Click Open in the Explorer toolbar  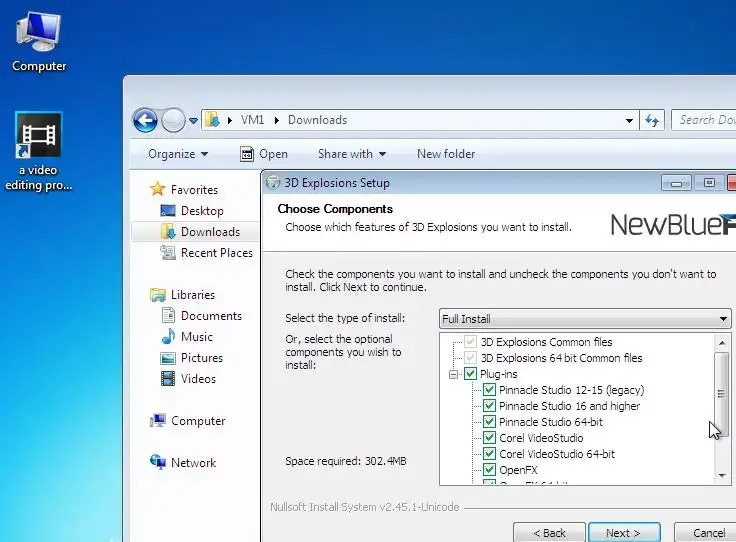[263, 154]
